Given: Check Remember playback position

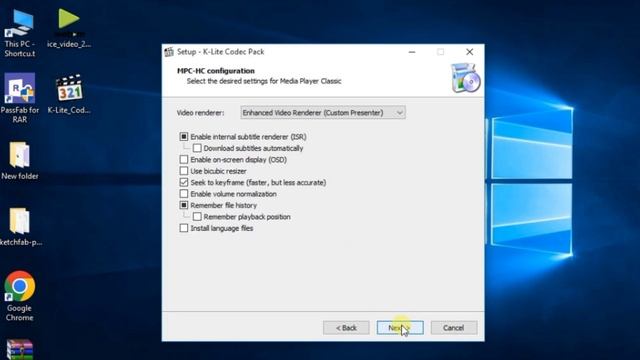Looking at the screenshot, I should [197, 216].
